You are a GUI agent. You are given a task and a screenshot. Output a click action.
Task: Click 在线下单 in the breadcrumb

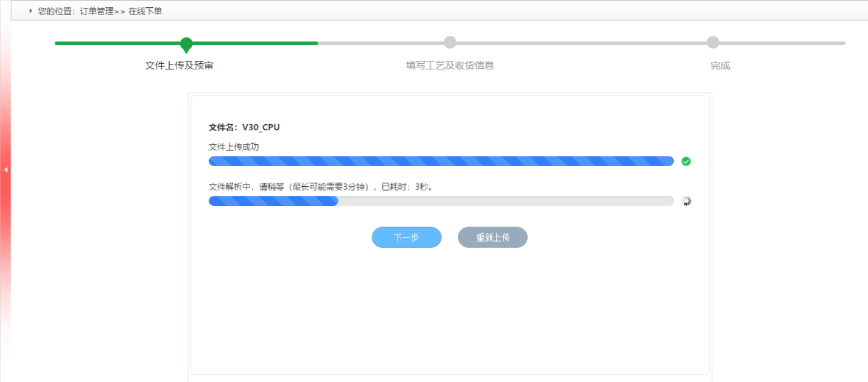[x=146, y=11]
